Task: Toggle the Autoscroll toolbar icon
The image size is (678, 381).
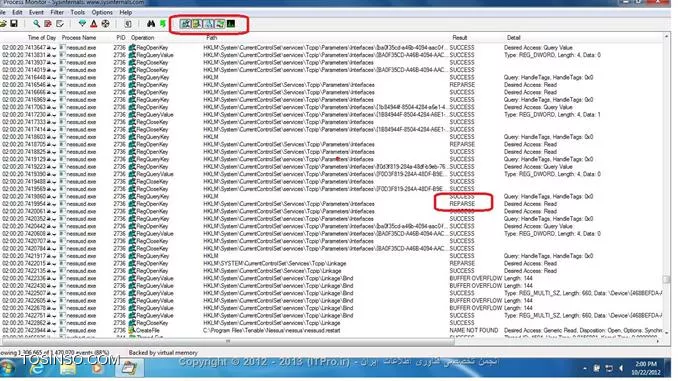Action: [x=48, y=24]
